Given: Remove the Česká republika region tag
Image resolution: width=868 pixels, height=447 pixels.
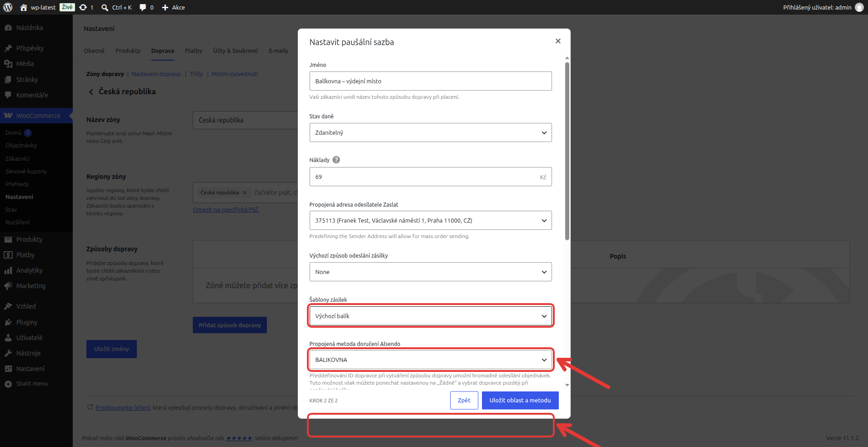Looking at the screenshot, I should point(245,193).
